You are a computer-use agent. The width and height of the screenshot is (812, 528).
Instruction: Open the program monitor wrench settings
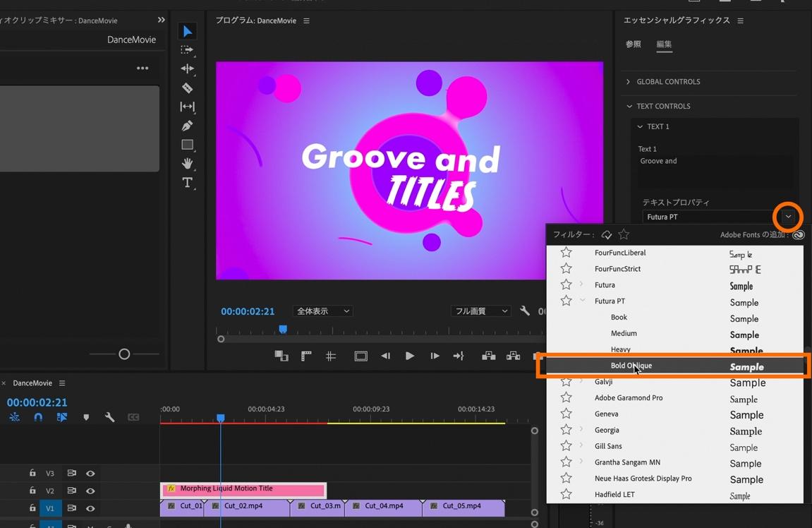524,311
